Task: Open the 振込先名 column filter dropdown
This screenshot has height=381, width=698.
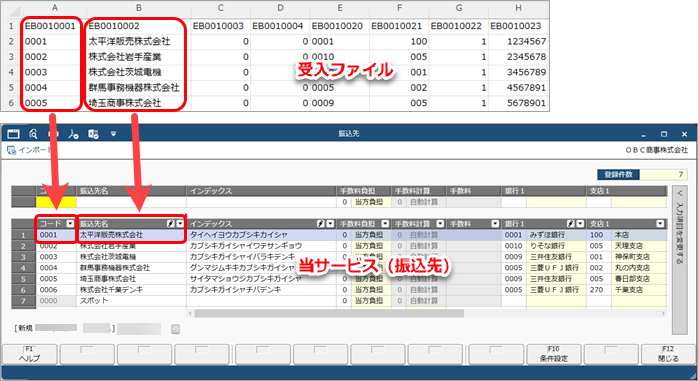Action: click(x=180, y=223)
